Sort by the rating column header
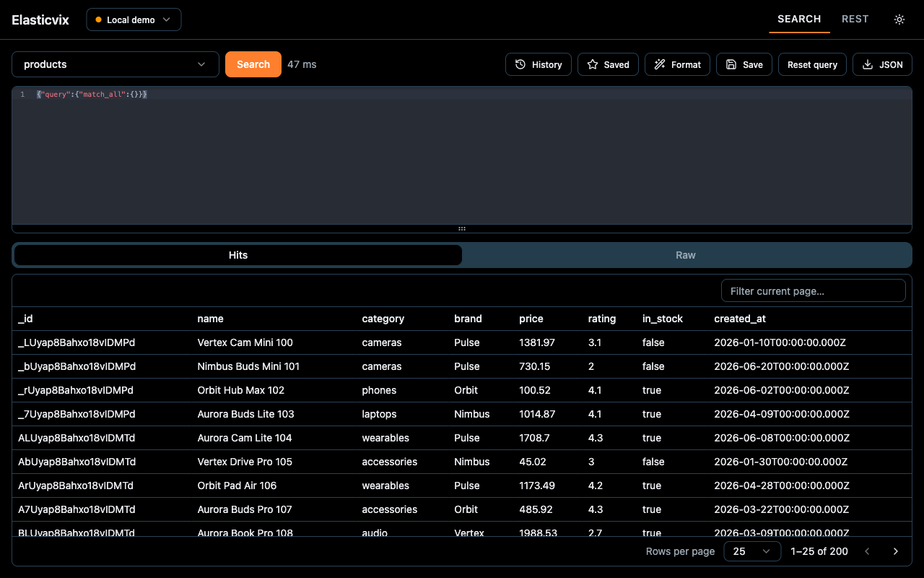 [x=602, y=319]
